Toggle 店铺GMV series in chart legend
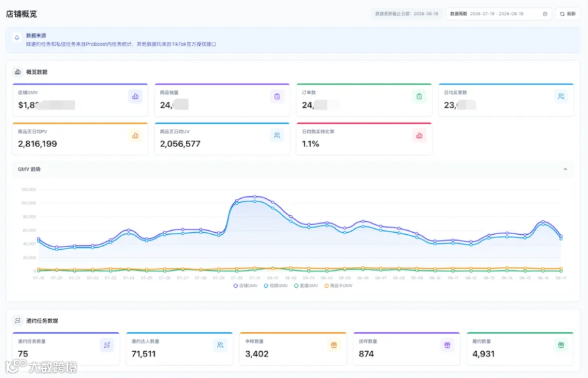Image resolution: width=588 pixels, height=378 pixels. (x=246, y=286)
